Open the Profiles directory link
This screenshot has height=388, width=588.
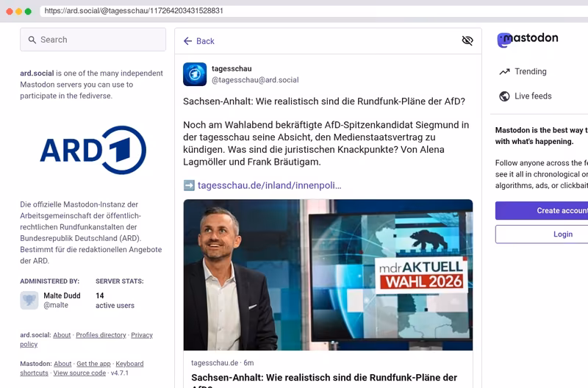[101, 335]
